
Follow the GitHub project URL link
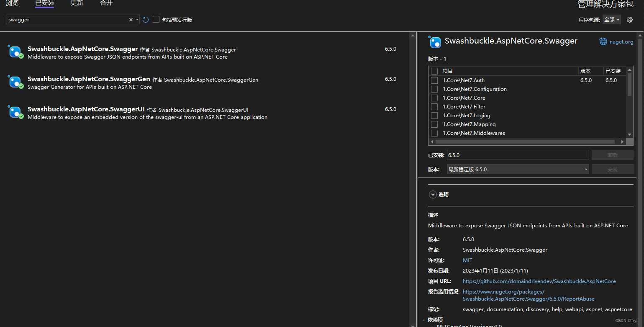539,281
